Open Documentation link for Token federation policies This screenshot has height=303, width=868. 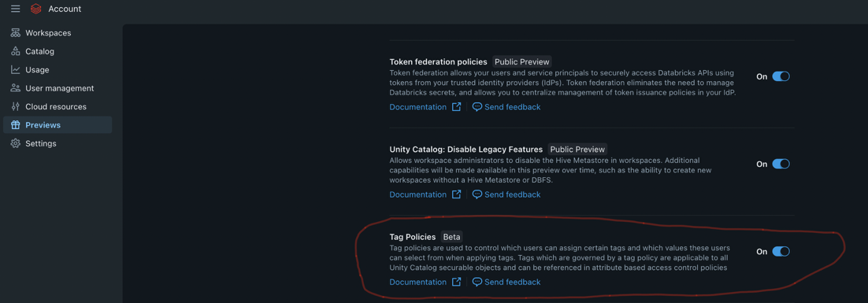click(x=418, y=107)
